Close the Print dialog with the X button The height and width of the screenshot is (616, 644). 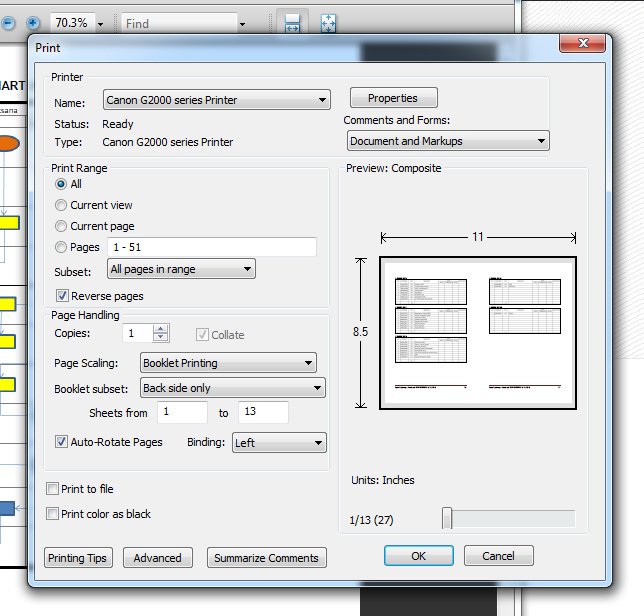[x=582, y=43]
